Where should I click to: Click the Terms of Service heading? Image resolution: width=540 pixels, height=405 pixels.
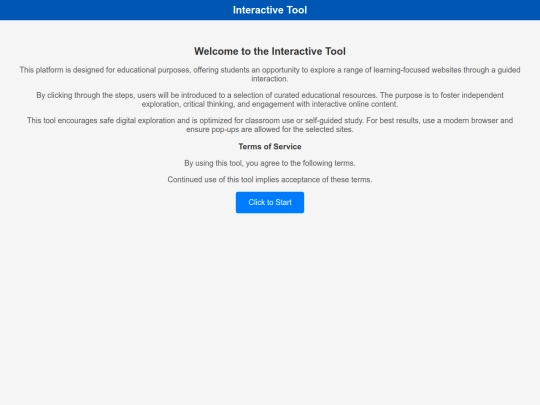click(270, 147)
